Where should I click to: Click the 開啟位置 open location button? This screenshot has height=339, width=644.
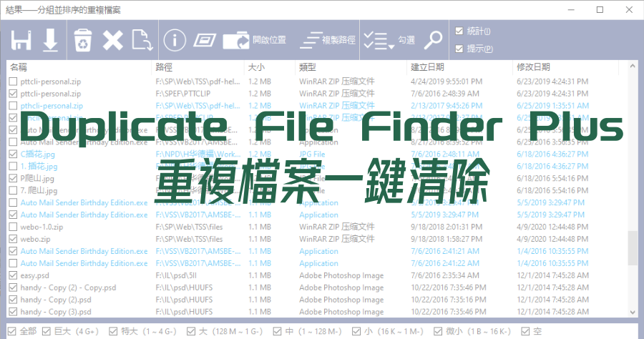[255, 40]
